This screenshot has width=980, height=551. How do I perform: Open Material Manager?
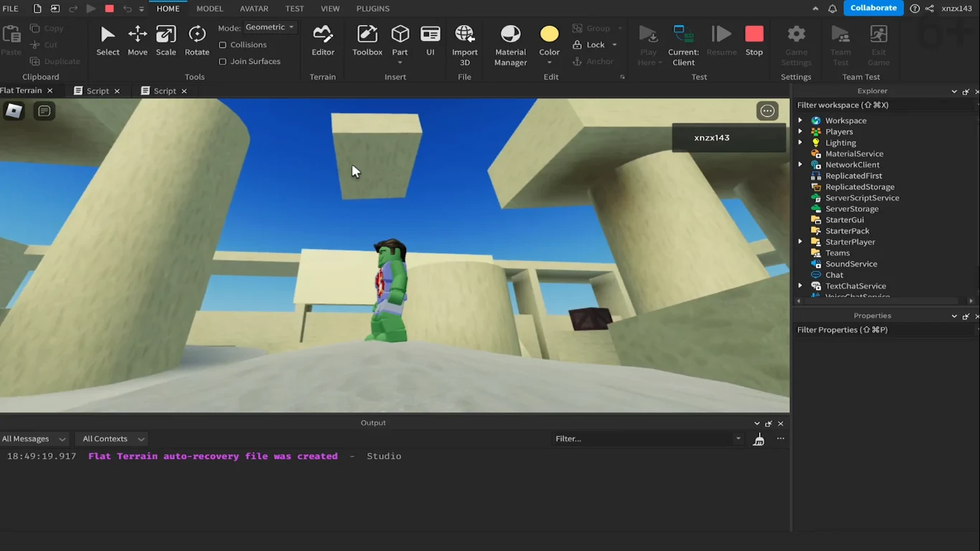[x=510, y=45]
